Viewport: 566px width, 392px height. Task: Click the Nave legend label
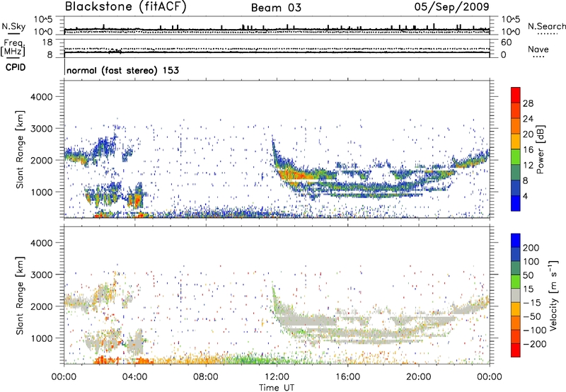pos(538,50)
